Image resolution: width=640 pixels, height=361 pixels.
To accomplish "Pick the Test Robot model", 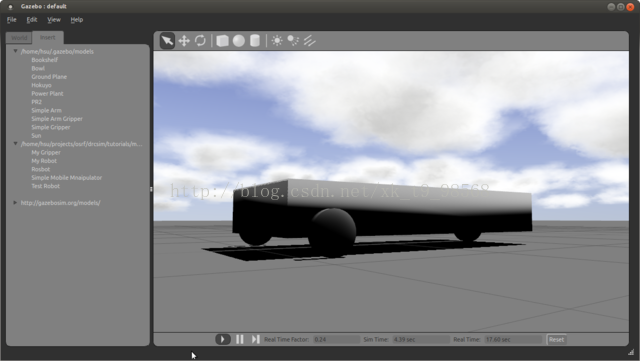I will 45,186.
